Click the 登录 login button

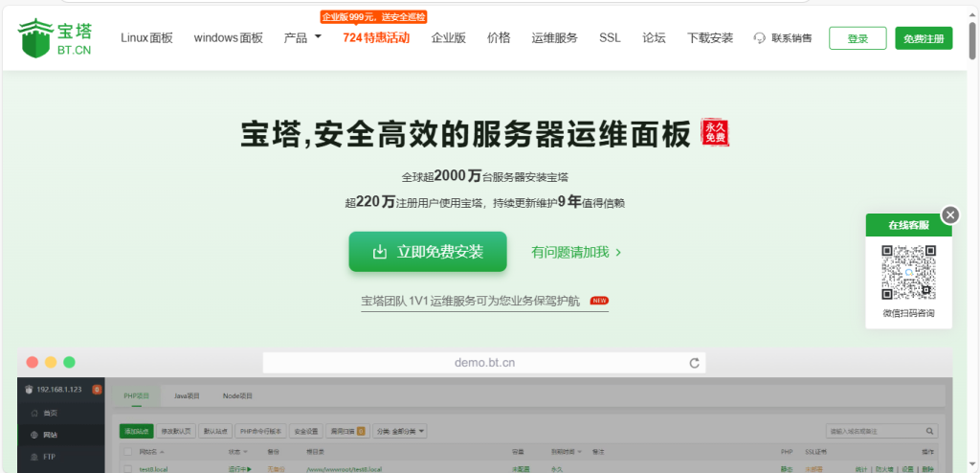point(857,38)
